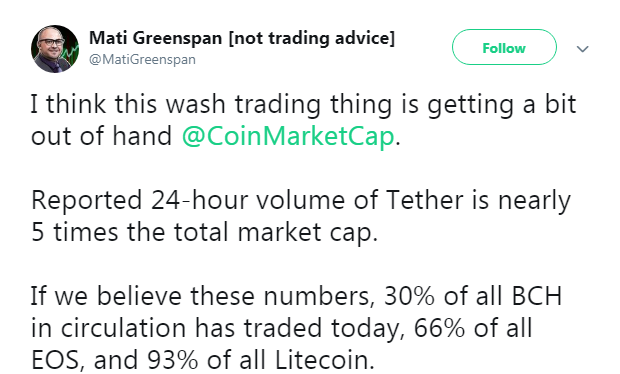Click the '93%' figure in the tweet

pyautogui.click(x=172, y=360)
